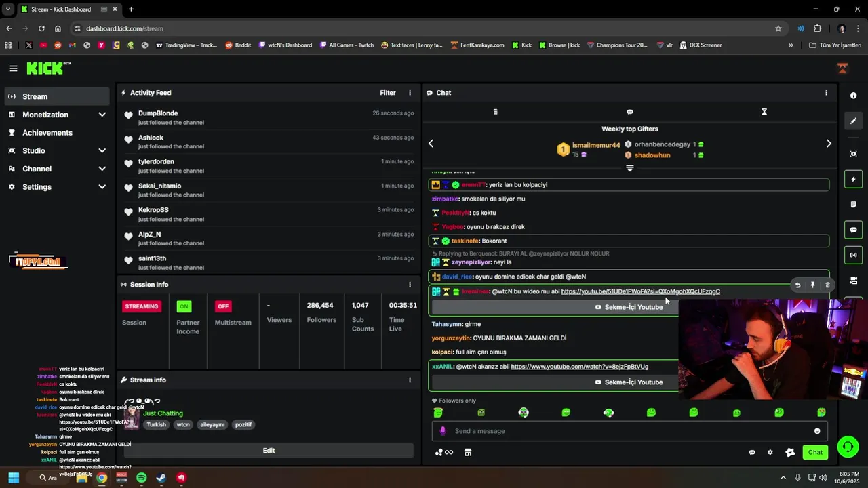Open chat settings gear icon
This screenshot has height=488, width=868.
point(770,452)
